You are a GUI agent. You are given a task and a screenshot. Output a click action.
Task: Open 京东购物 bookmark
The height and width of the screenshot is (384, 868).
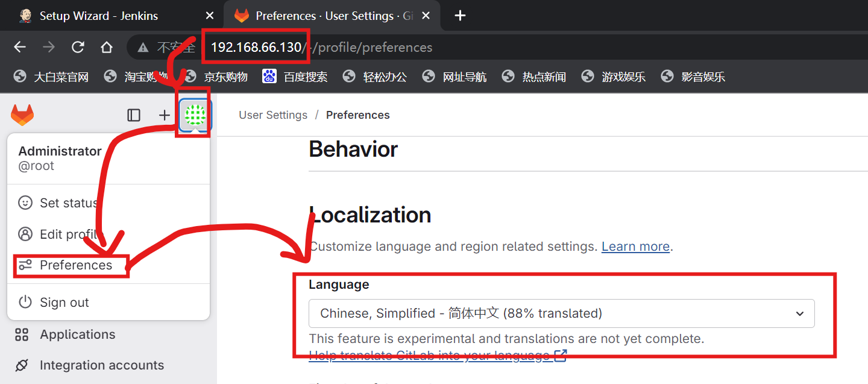(217, 77)
